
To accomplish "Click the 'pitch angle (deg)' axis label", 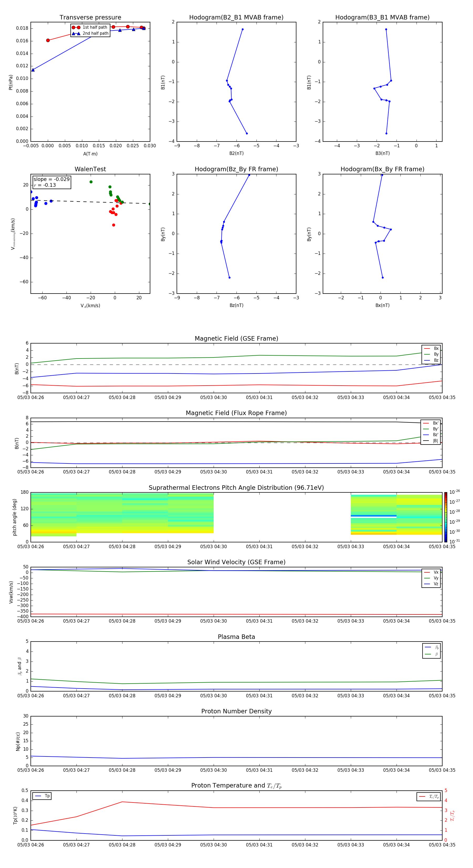I will coord(14,517).
